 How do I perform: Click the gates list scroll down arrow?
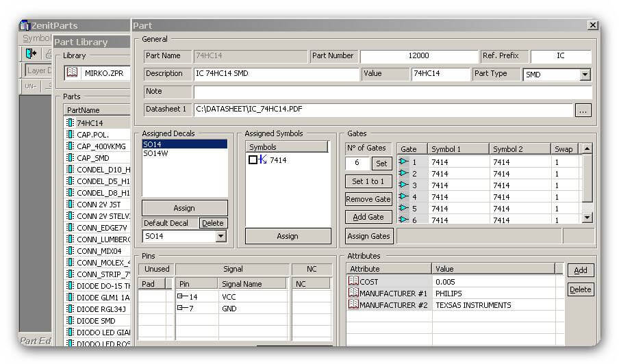(x=587, y=218)
